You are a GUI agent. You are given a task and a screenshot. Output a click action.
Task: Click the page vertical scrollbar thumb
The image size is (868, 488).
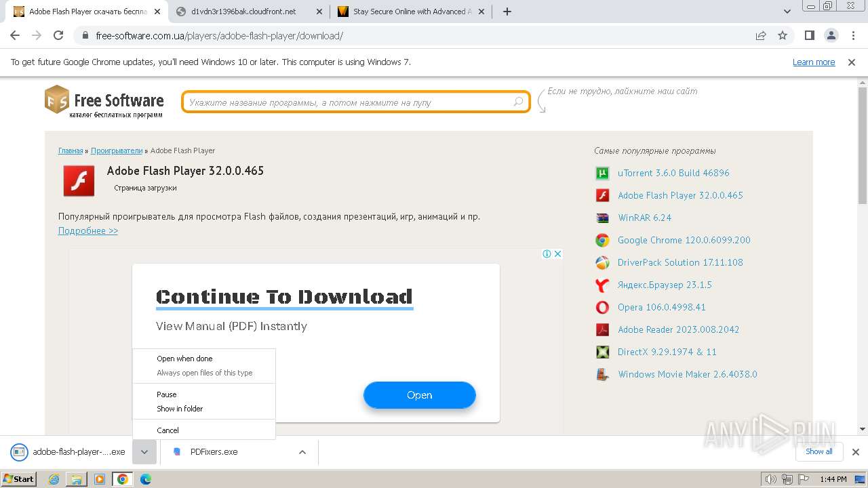coord(863,145)
